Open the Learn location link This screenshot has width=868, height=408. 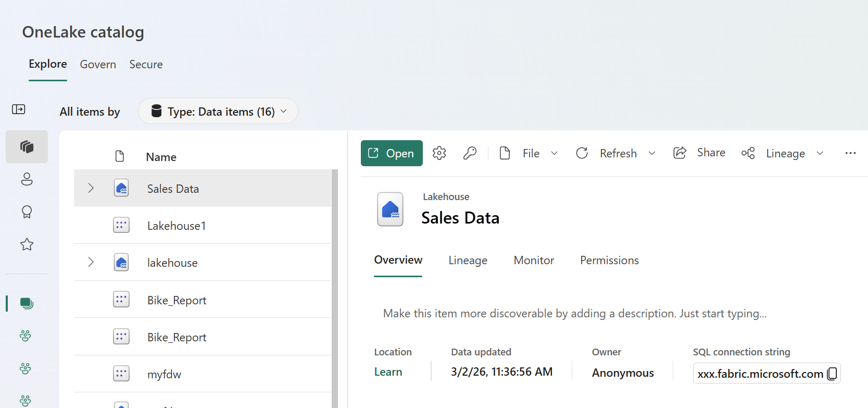(x=388, y=372)
